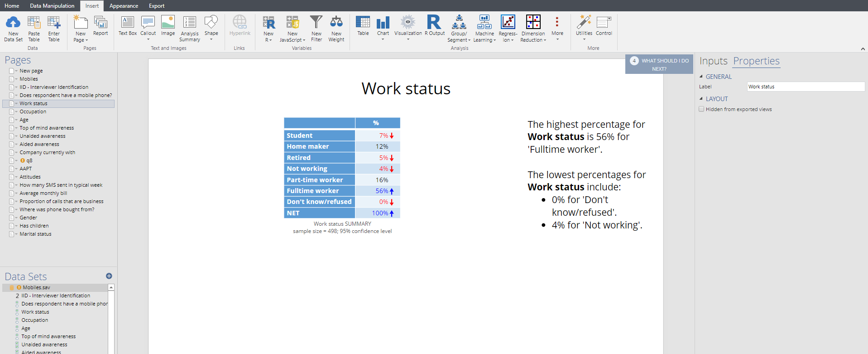The height and width of the screenshot is (354, 868).
Task: Click the Student row in the table
Action: (x=342, y=136)
